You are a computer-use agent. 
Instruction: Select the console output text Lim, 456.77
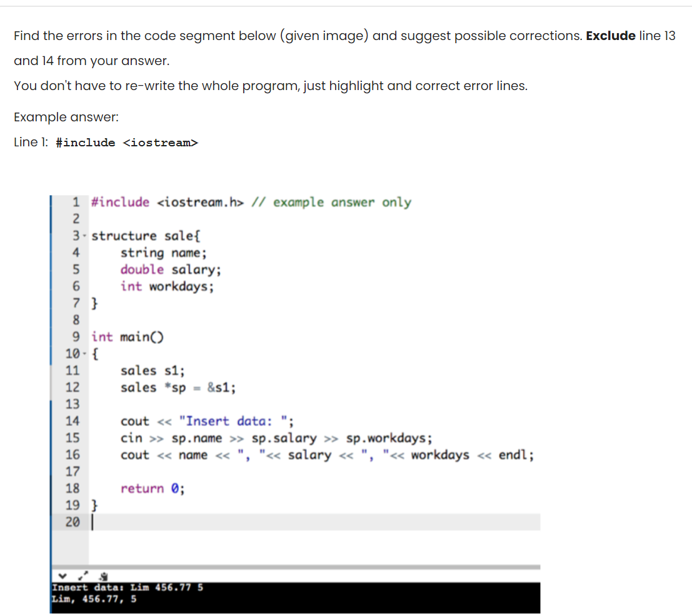(93, 598)
